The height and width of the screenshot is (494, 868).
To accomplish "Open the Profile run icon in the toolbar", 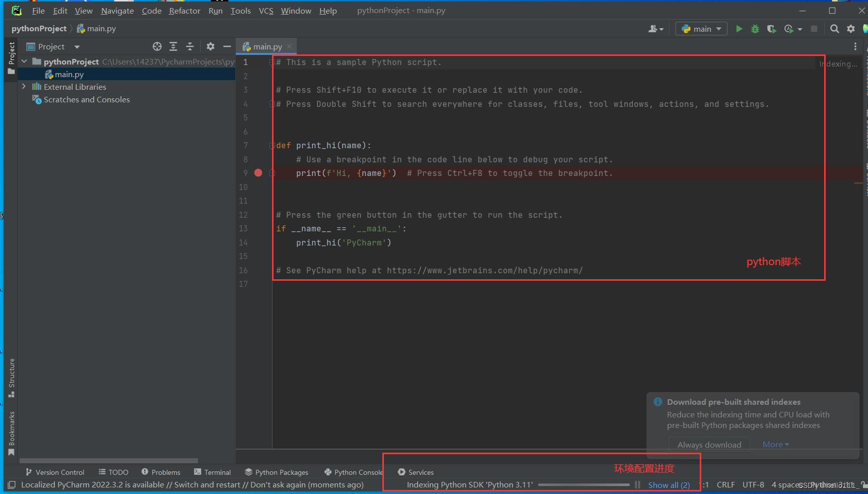I will point(789,29).
